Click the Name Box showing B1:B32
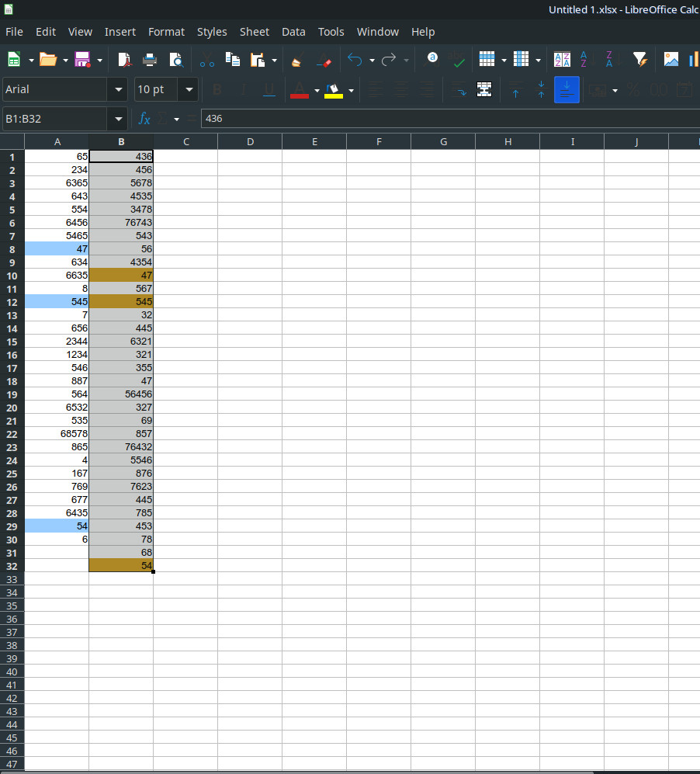 [55, 119]
